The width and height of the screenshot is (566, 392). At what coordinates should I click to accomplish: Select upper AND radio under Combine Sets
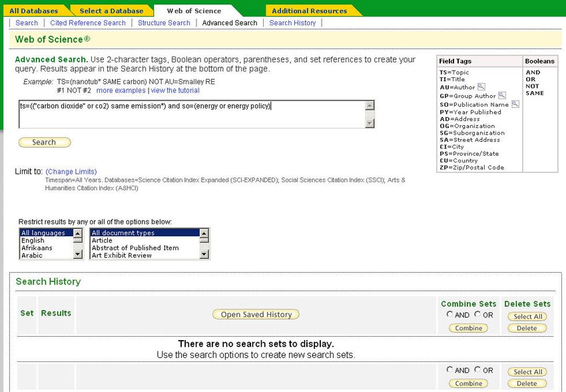tap(449, 314)
